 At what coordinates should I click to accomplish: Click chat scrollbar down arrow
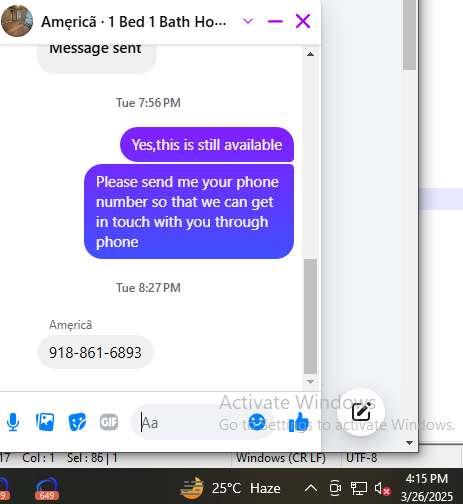click(310, 382)
